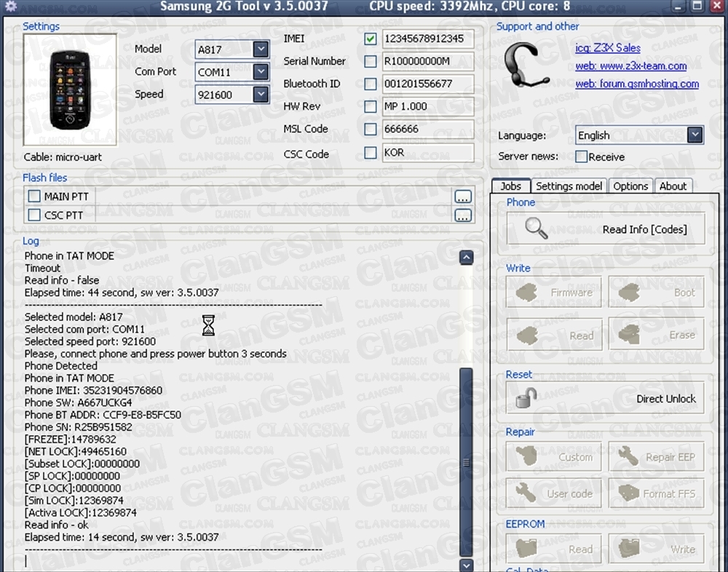Click log line '[FREZEE]:14789632'

coord(70,440)
